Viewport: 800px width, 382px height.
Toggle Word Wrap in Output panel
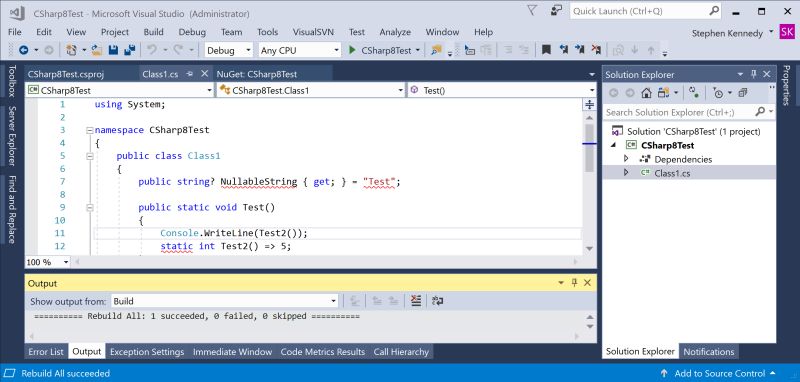(437, 301)
